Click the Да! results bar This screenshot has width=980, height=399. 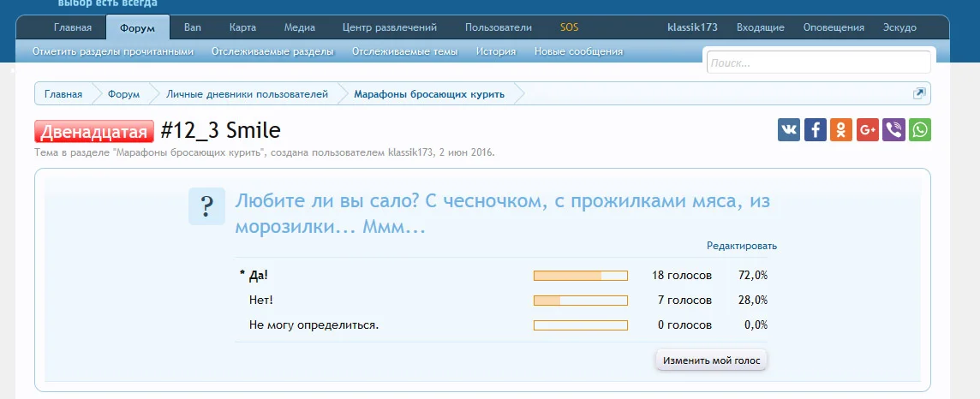pos(580,276)
